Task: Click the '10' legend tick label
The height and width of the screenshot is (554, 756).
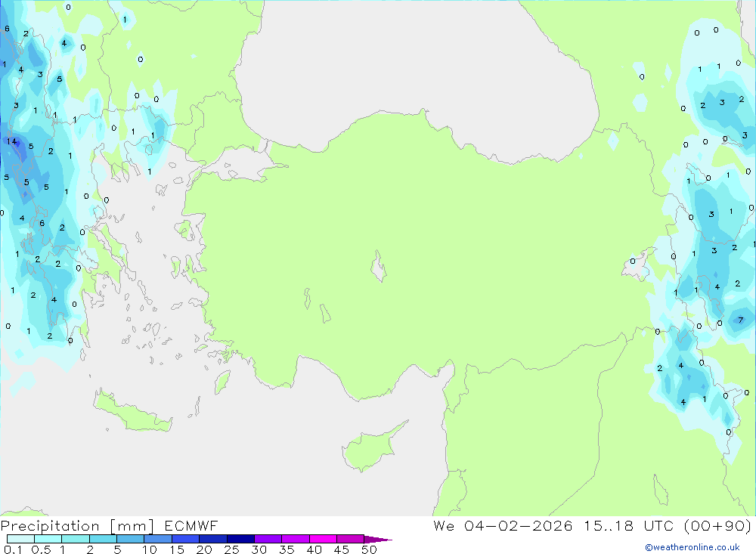Action: 150,549
